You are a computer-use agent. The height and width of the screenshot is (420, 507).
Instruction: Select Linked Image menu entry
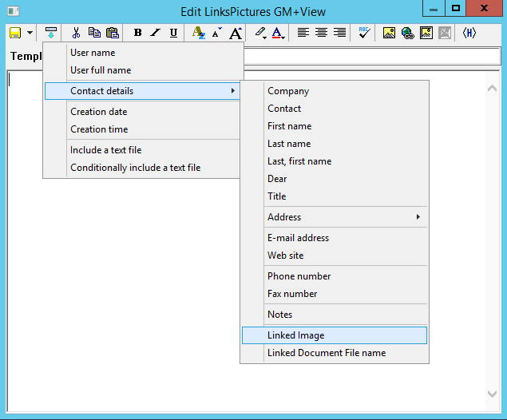(334, 335)
